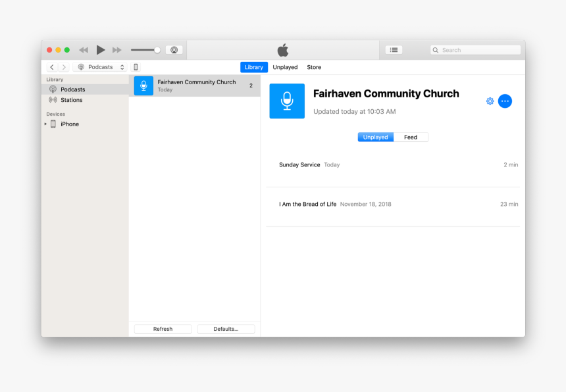Click the 23 min duration
Viewport: 566px width, 392px height.
(x=509, y=204)
